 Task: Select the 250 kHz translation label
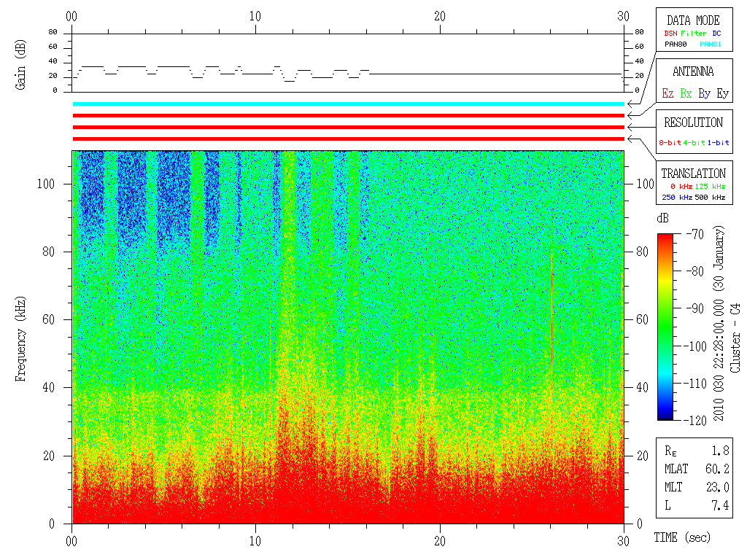[677, 197]
